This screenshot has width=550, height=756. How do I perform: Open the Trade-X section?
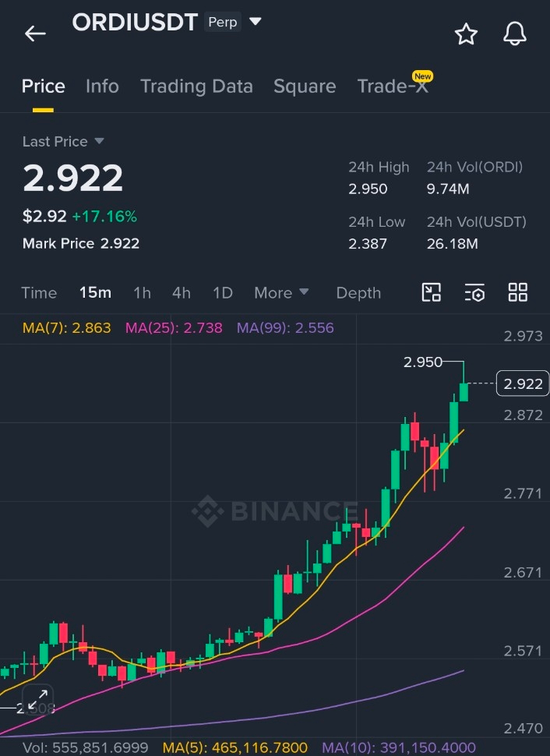click(x=394, y=85)
